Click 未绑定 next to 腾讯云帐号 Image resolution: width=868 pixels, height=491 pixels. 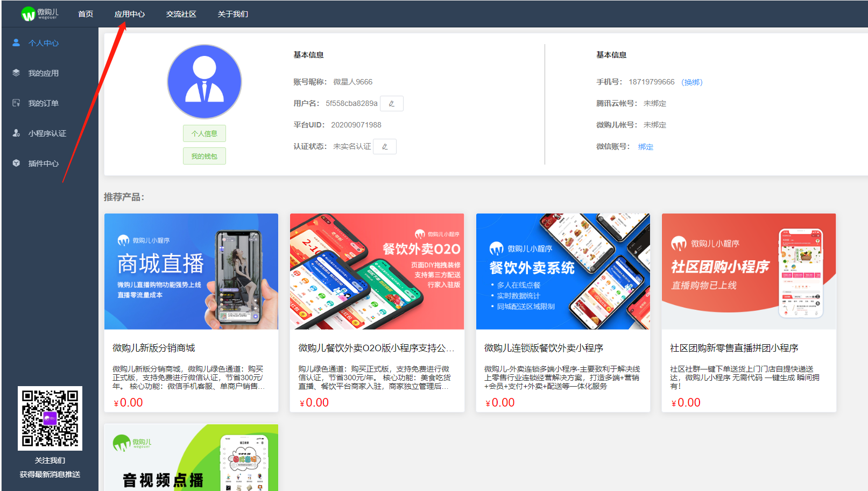655,103
